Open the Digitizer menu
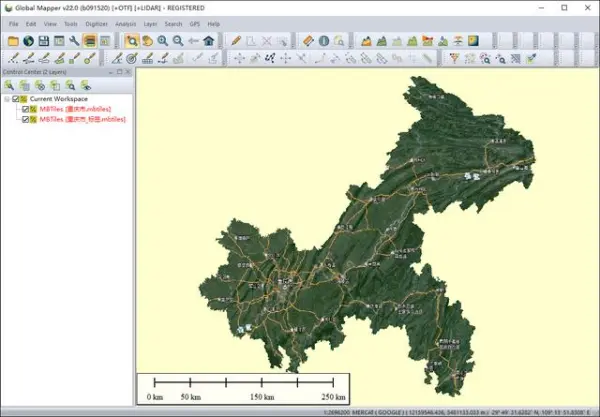600x417 pixels. (97, 23)
